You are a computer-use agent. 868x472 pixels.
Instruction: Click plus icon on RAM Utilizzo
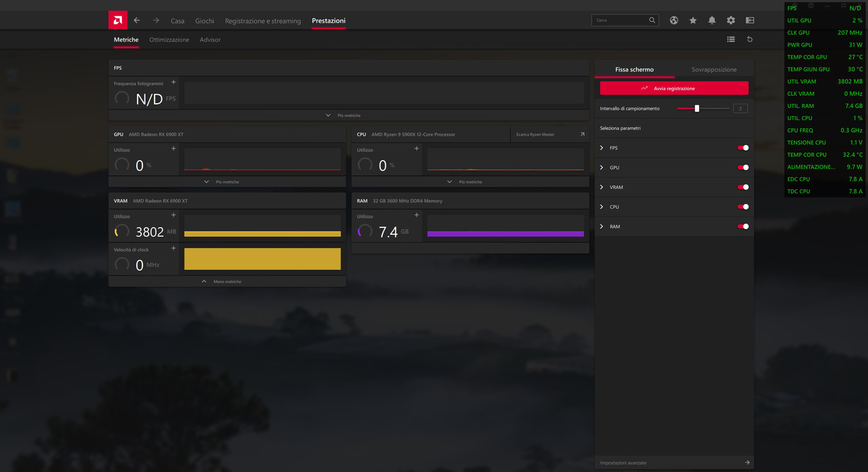(x=416, y=215)
